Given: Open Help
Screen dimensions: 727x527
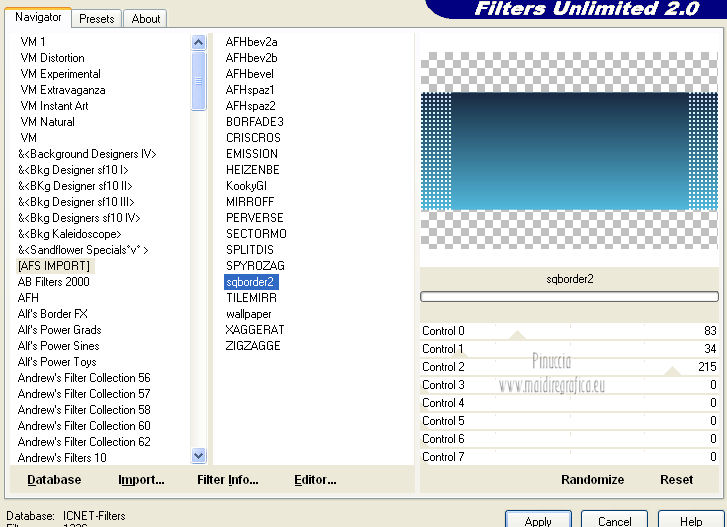Looking at the screenshot, I should 691,520.
